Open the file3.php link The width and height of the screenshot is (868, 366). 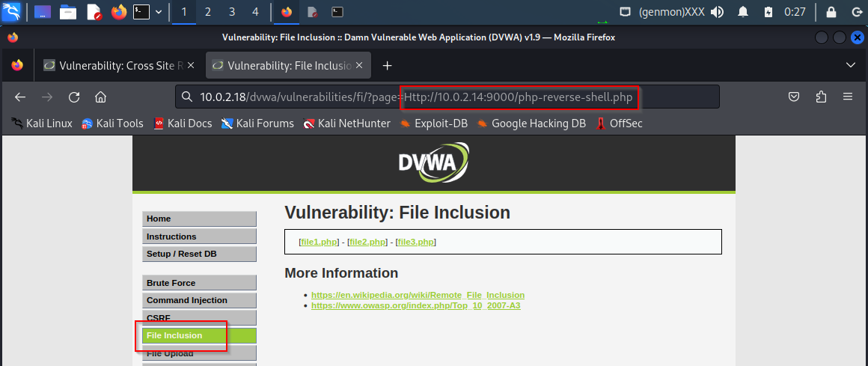pos(416,242)
